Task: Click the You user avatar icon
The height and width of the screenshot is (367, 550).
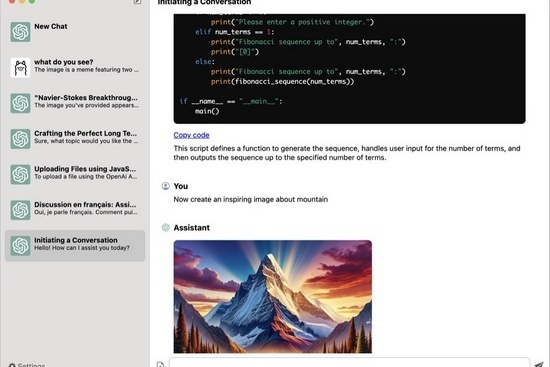Action: point(166,186)
